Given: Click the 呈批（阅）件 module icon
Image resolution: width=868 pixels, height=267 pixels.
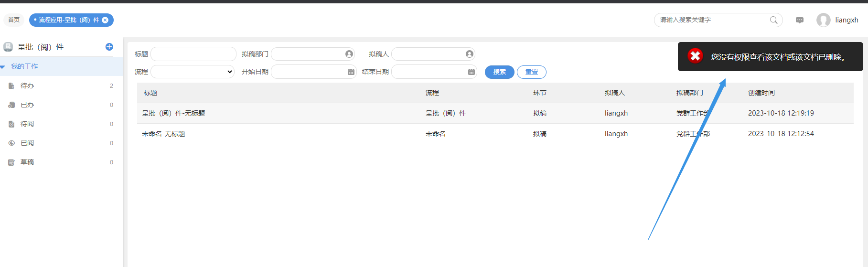Looking at the screenshot, I should point(8,47).
